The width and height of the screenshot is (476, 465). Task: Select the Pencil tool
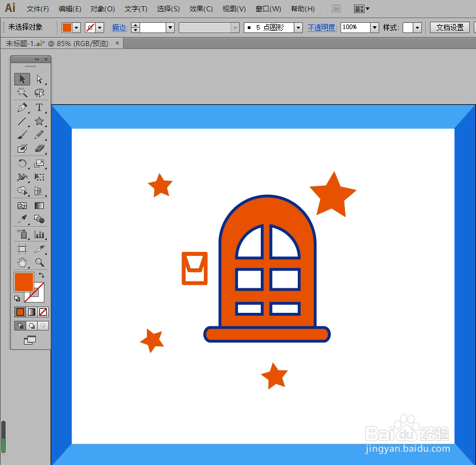39,135
